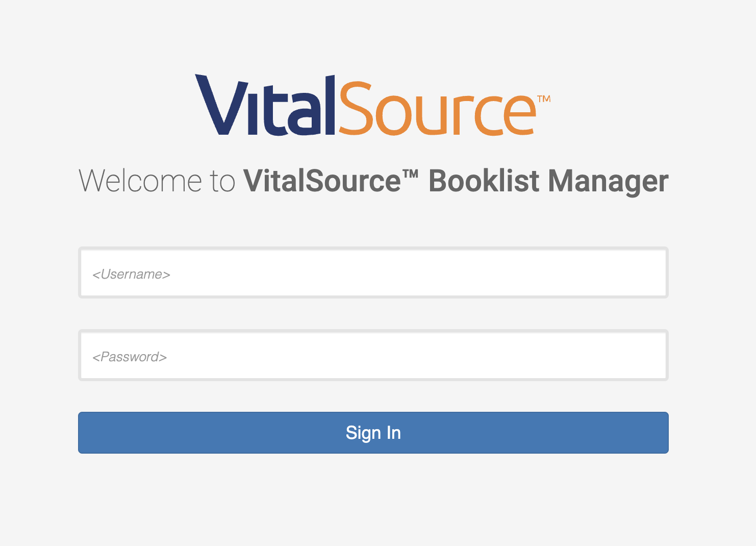Click the "Booklist" heading word
This screenshot has width=756, height=546.
(484, 181)
